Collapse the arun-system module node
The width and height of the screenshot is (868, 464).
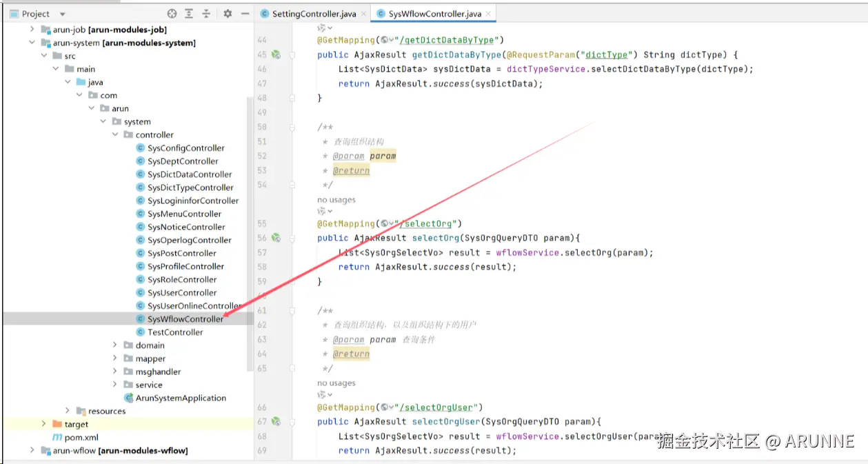(32, 43)
